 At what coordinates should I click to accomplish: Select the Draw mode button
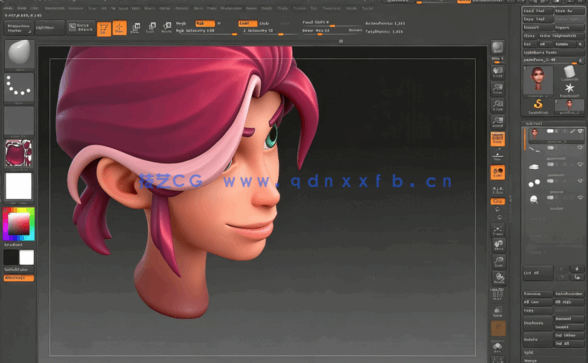click(120, 28)
